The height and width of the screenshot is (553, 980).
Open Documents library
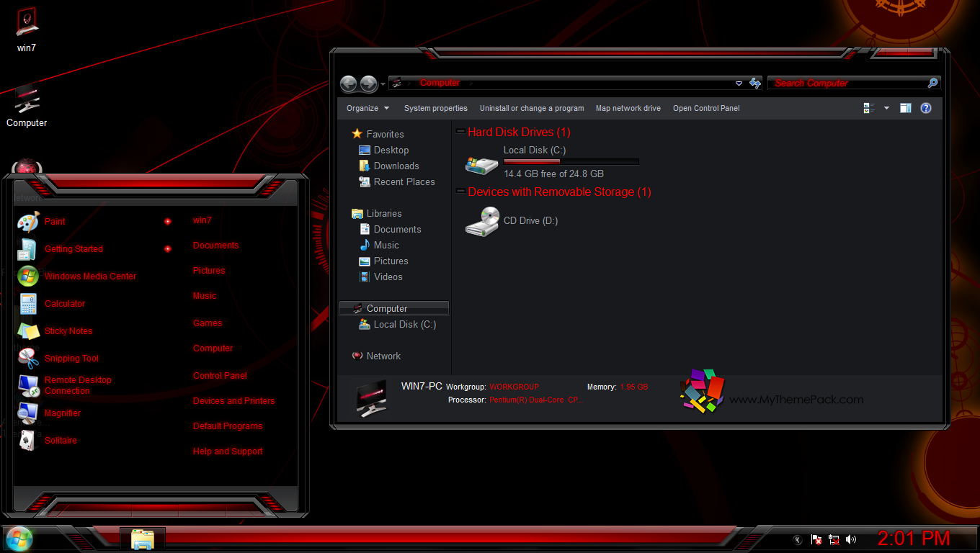click(390, 229)
